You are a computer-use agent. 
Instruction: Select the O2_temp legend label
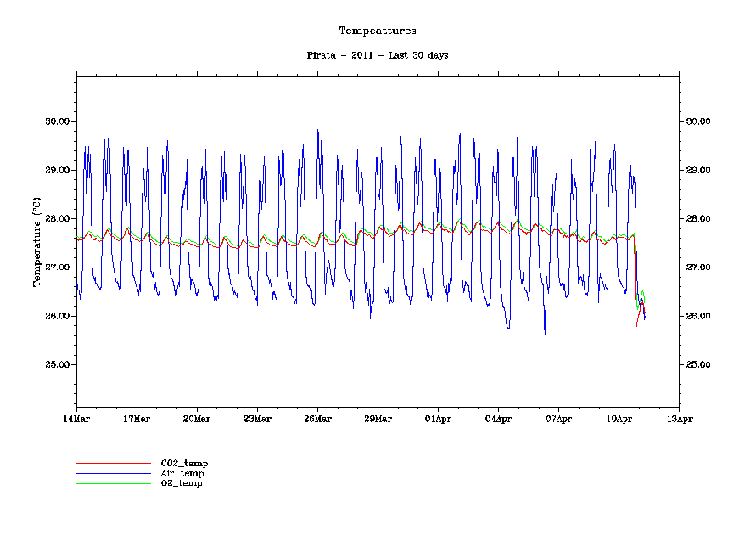click(182, 483)
